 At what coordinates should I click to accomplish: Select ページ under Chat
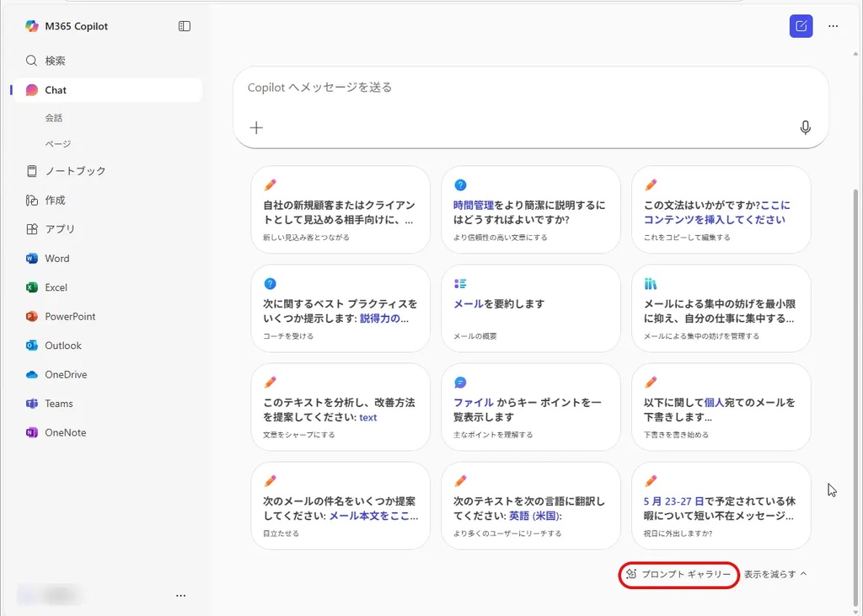coord(58,144)
